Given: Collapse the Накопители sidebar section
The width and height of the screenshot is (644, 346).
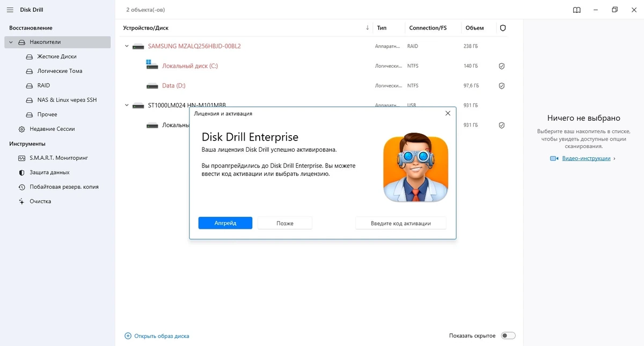Looking at the screenshot, I should click(x=11, y=42).
